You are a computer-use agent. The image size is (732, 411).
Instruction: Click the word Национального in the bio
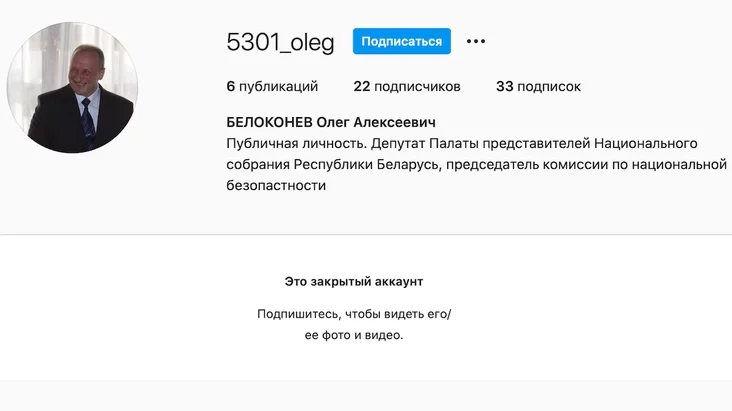(x=646, y=143)
